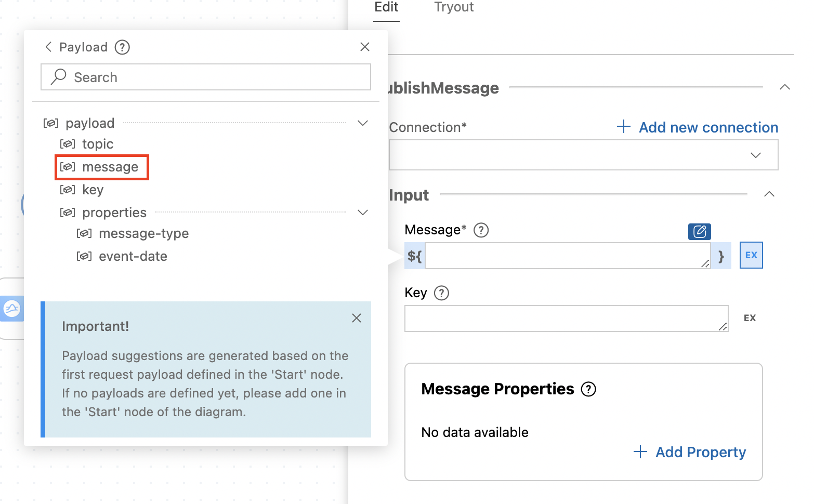Collapse the properties node chevron
814x504 pixels.
click(363, 213)
